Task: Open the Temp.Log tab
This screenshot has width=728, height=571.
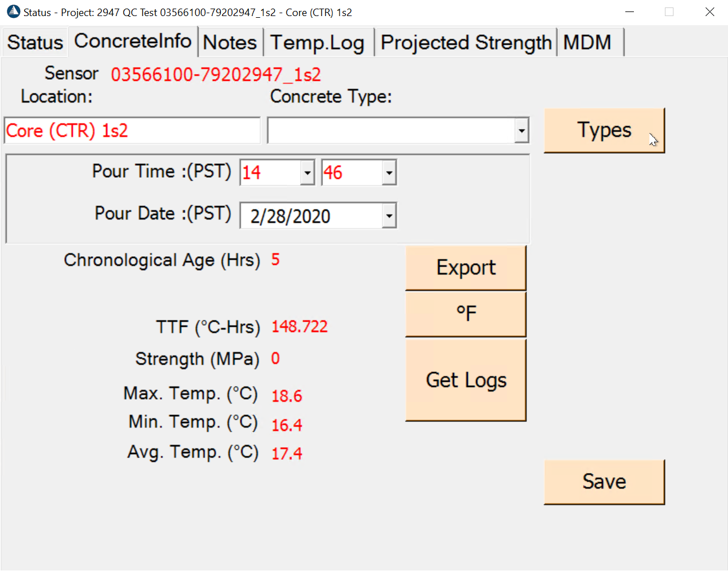Action: [x=317, y=42]
